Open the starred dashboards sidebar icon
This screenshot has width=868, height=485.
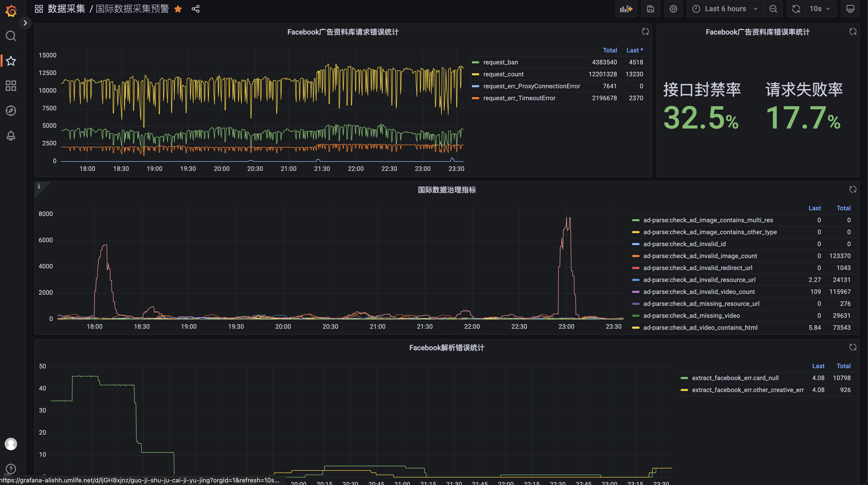tap(11, 61)
